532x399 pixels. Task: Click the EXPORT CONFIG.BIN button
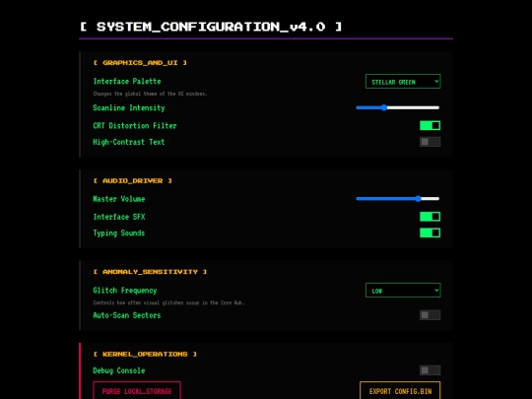point(400,391)
